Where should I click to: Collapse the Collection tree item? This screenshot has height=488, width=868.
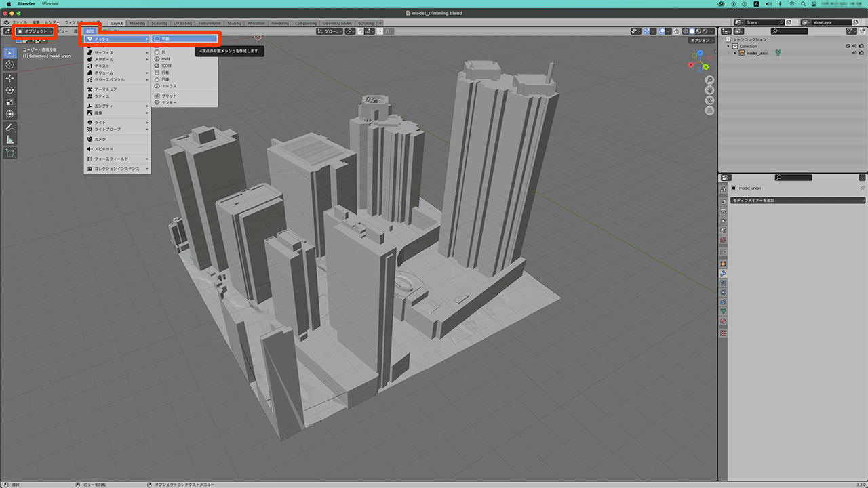coord(728,46)
